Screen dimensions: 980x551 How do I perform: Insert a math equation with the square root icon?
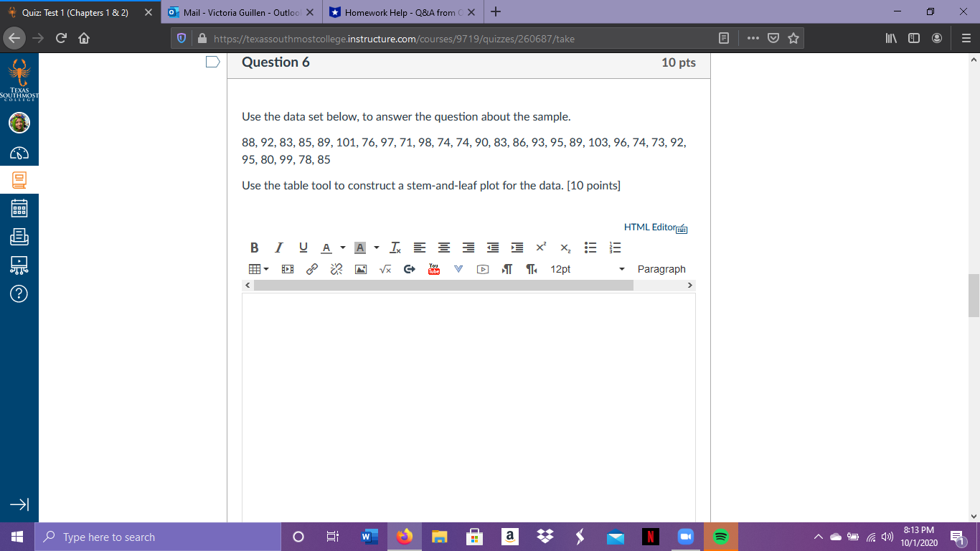point(385,269)
